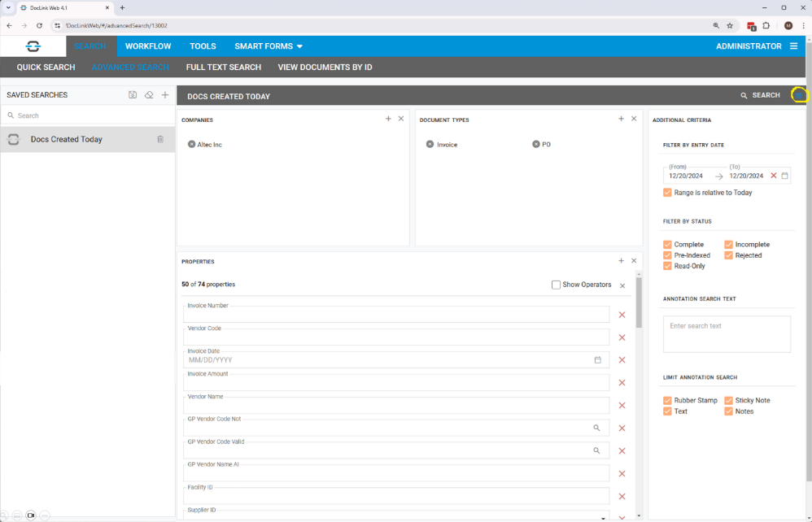
Task: Remove Invoice document type chip
Action: 430,145
